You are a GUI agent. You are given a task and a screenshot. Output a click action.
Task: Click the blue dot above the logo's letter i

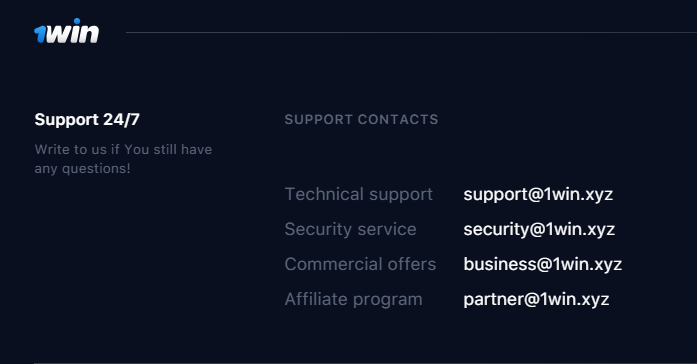click(x=77, y=21)
